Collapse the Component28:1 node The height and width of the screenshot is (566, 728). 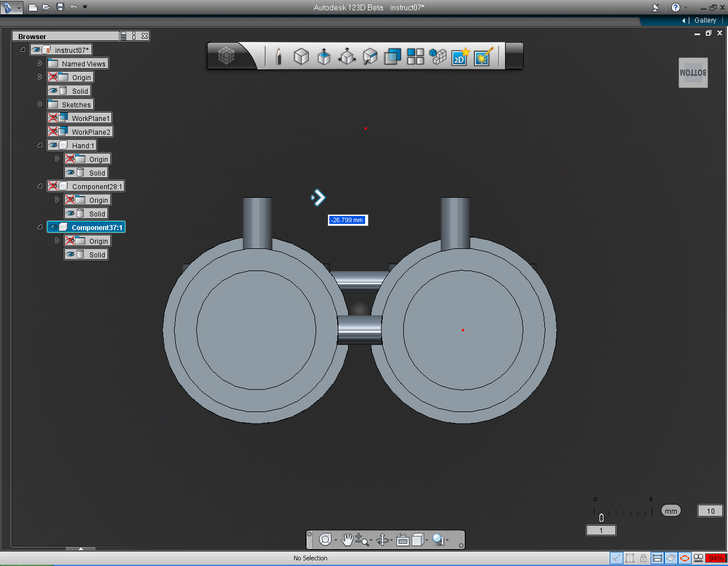coord(40,186)
